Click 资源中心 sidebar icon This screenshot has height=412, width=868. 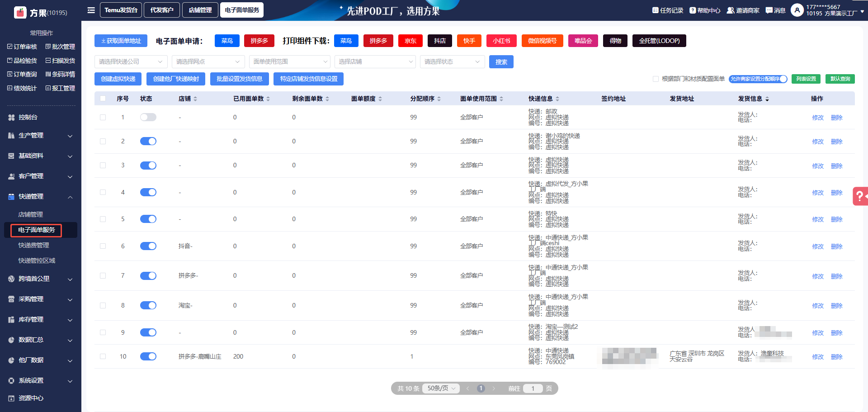point(11,398)
